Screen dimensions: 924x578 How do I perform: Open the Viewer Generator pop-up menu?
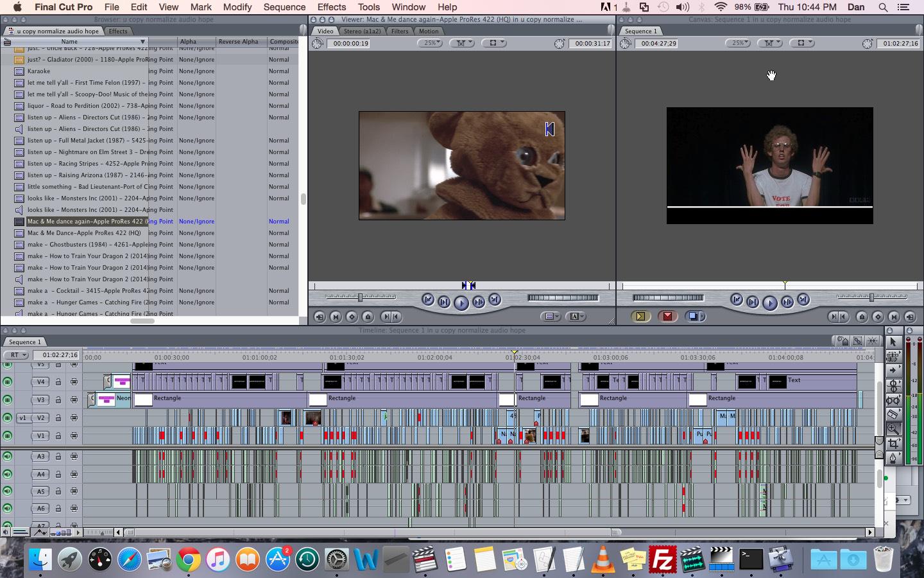[x=576, y=317]
